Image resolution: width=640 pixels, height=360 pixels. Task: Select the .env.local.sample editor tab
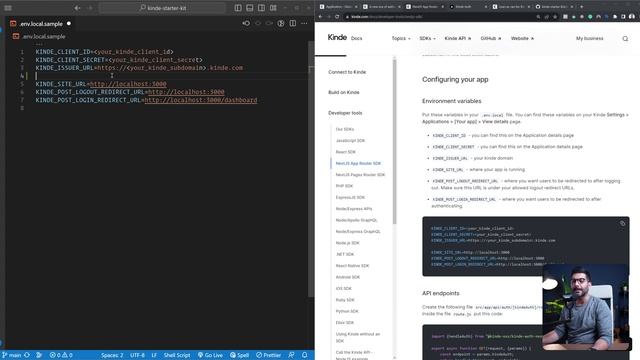(40, 24)
